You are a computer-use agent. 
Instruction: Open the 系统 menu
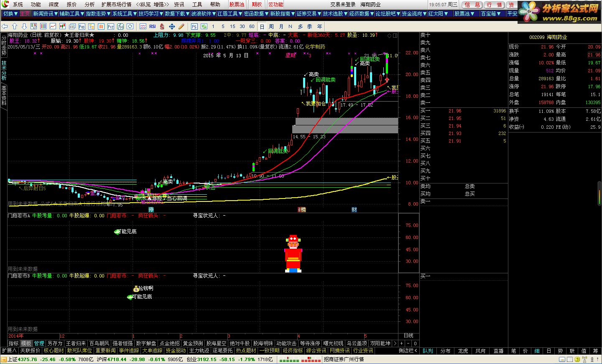[x=18, y=4]
